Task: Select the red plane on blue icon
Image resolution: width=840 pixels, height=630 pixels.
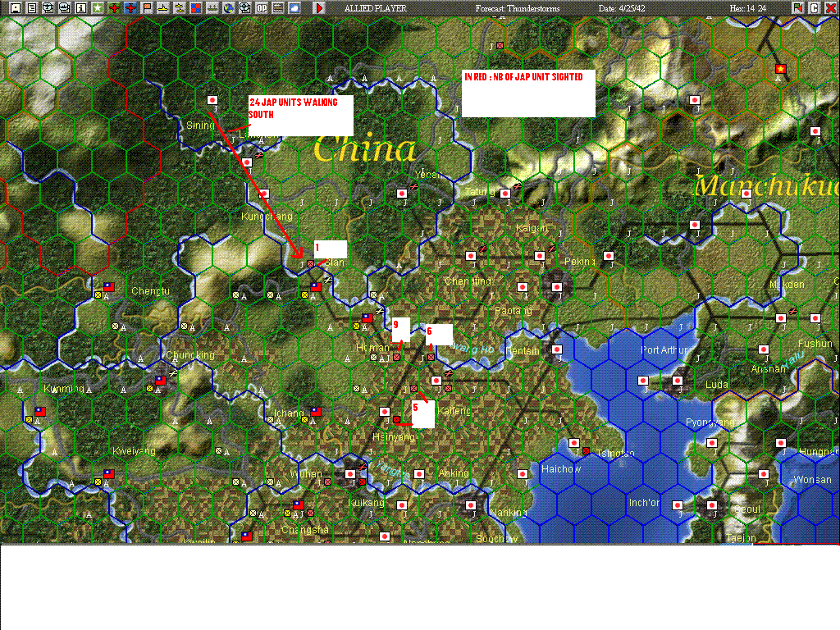Action: [x=130, y=8]
